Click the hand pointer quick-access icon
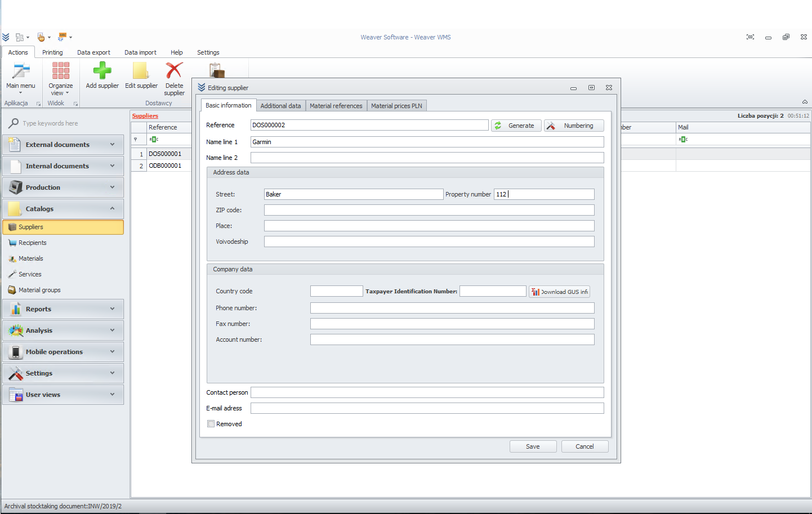 [x=41, y=37]
